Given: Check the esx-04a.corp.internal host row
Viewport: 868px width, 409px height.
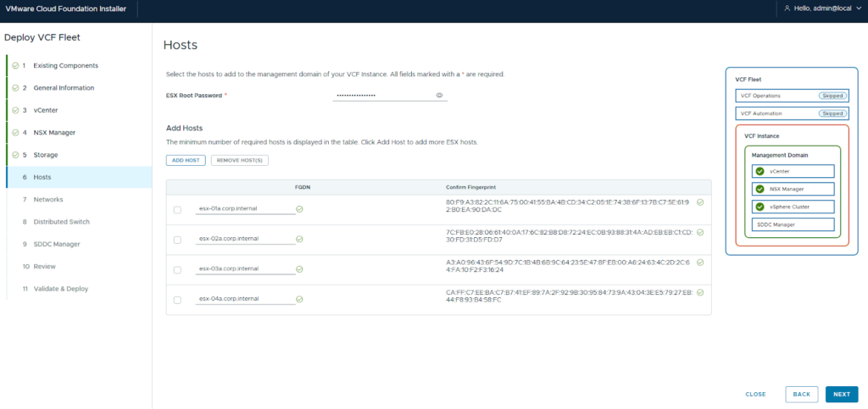Looking at the screenshot, I should pos(177,300).
